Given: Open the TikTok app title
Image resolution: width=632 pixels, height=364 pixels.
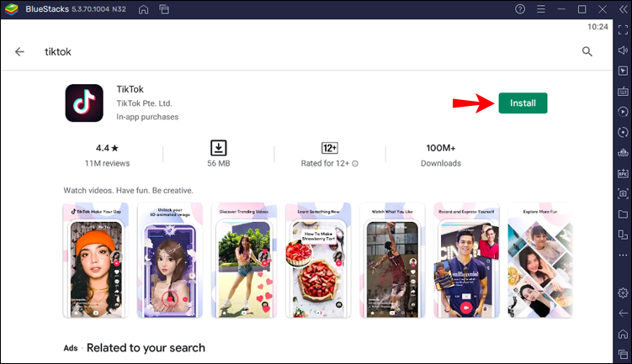Looking at the screenshot, I should click(x=130, y=89).
